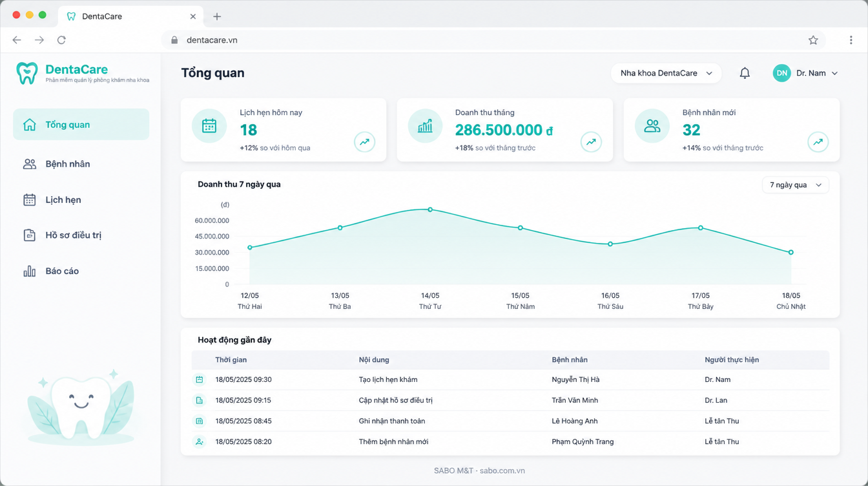The width and height of the screenshot is (868, 486).
Task: Click the Thêm bệnh nhân mới entry
Action: [393, 442]
